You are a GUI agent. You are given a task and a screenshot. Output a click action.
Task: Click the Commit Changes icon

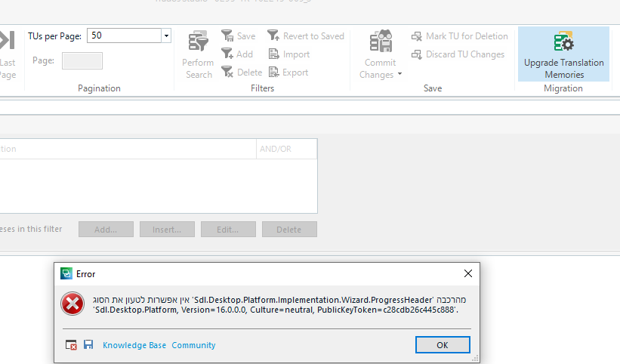(x=381, y=41)
